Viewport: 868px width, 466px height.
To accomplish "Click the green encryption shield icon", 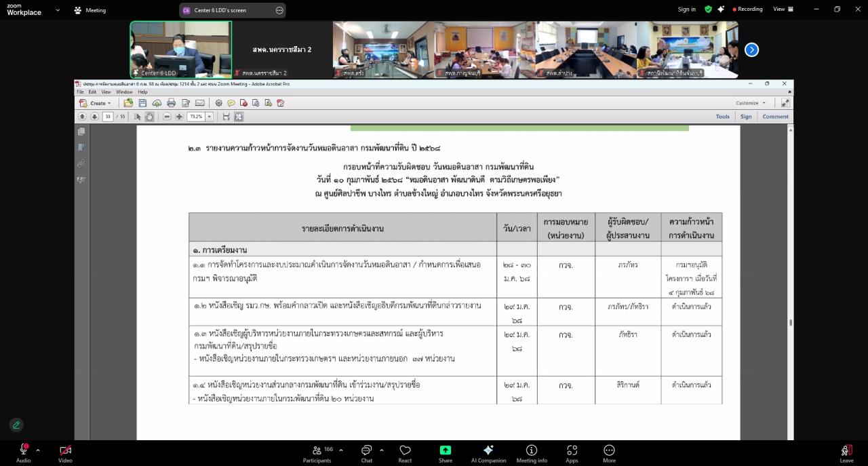I will click(x=708, y=9).
